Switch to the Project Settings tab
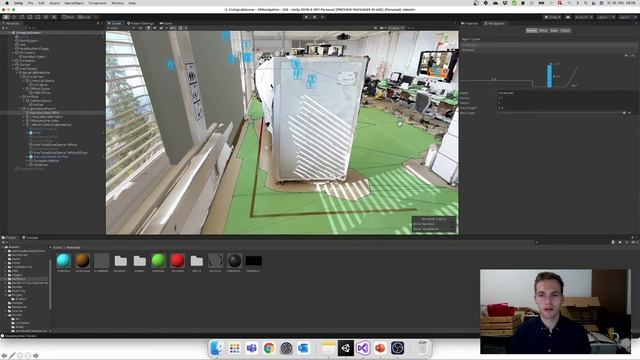 pos(140,23)
